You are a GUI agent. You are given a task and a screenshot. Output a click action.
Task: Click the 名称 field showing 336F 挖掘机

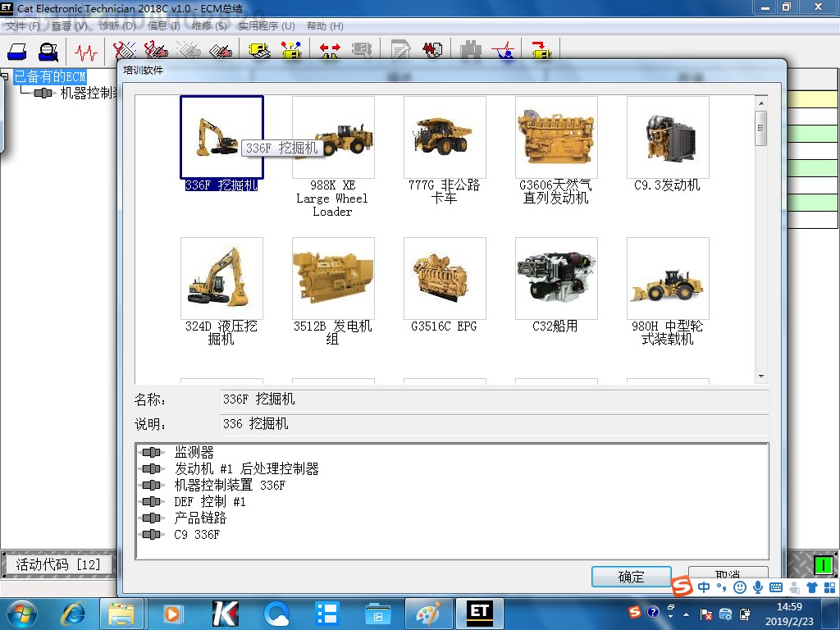pos(494,399)
